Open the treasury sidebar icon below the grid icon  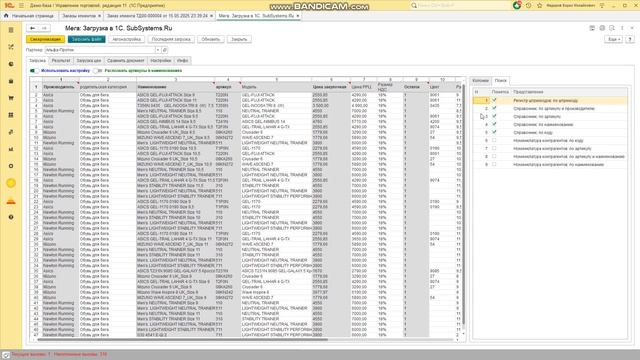(x=11, y=132)
